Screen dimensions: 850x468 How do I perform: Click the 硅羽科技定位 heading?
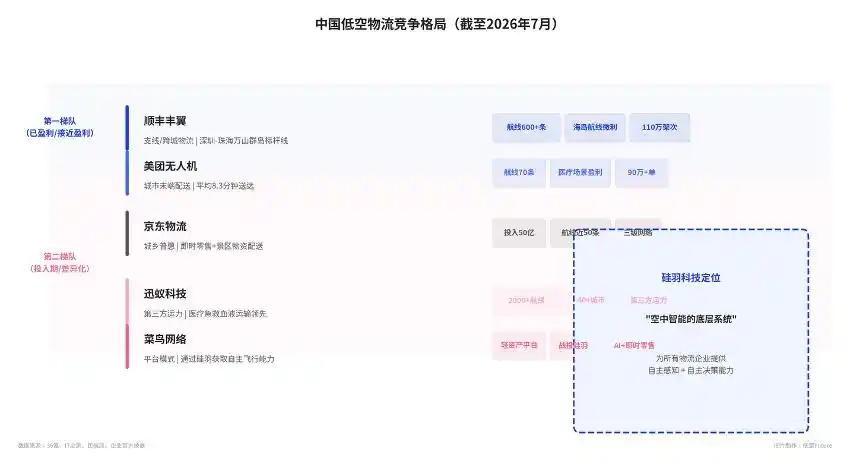click(691, 278)
